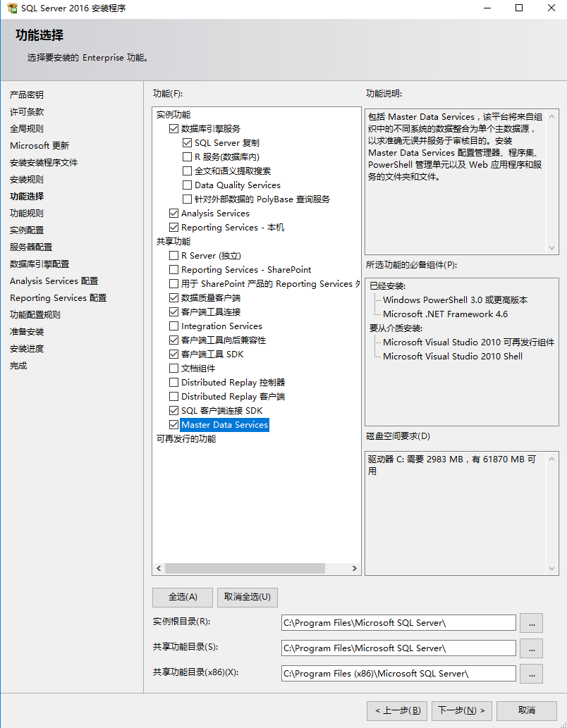Select Windows PowerShell 3.0 prerequisite entry

[455, 300]
